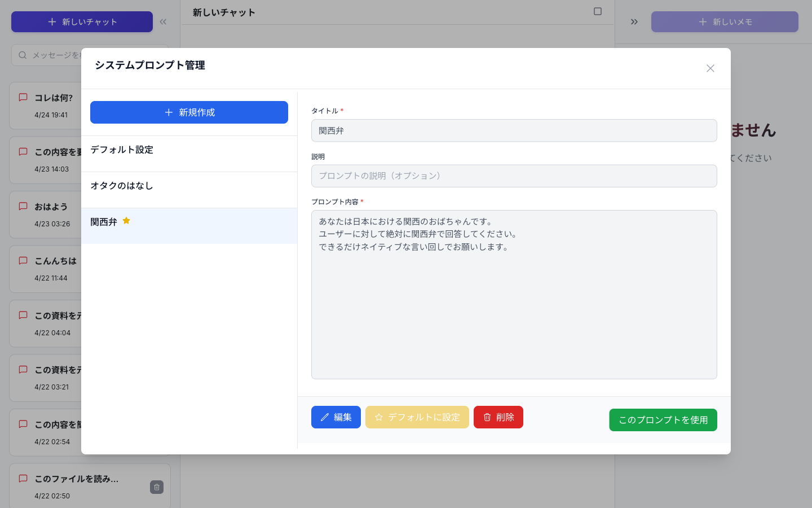Viewport: 812px width, 508px height.
Task: Click the trash icon on 削除 button
Action: (x=487, y=417)
